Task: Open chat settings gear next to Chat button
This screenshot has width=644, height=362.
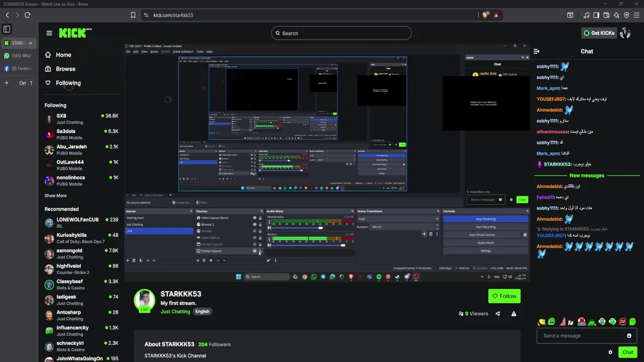Action: click(x=610, y=352)
